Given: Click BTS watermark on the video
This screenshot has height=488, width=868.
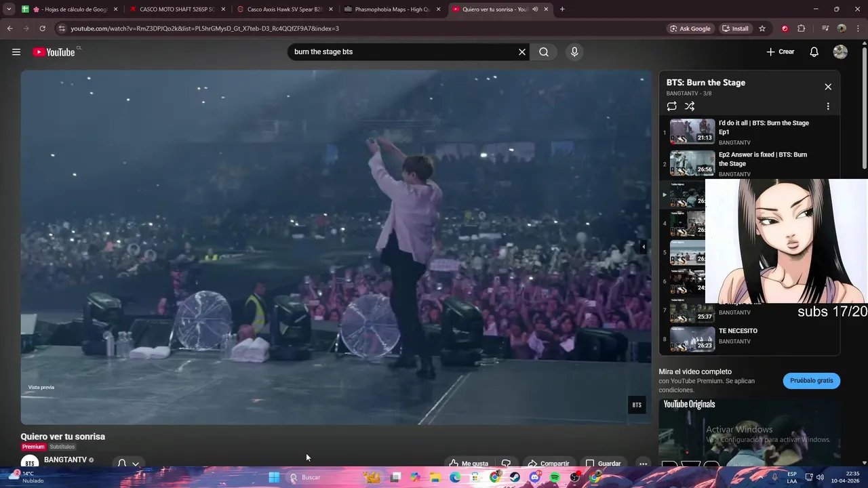Looking at the screenshot, I should tap(637, 405).
